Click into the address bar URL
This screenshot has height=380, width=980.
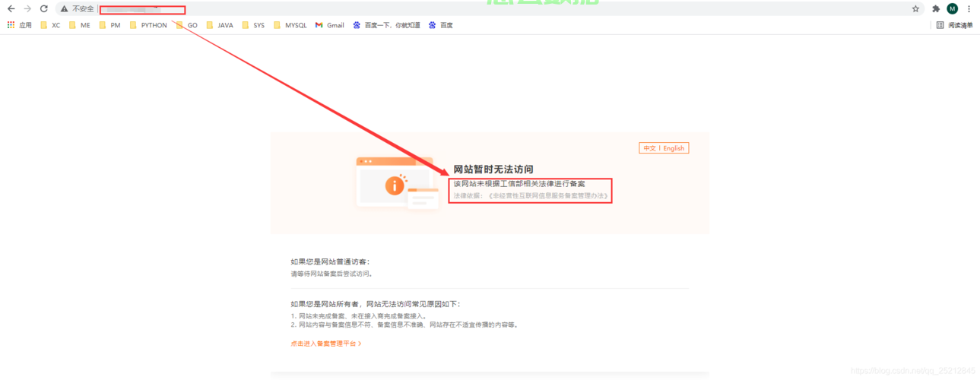[143, 10]
